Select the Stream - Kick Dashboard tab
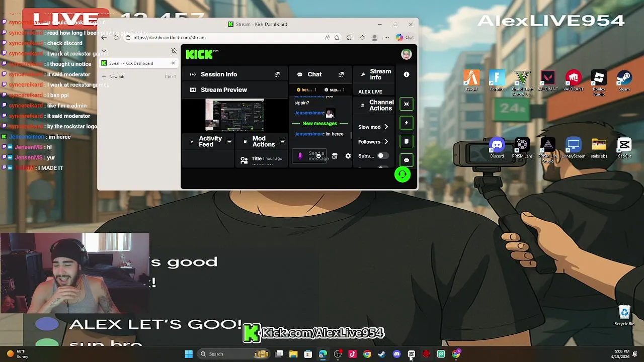The width and height of the screenshot is (644, 362). [138, 63]
